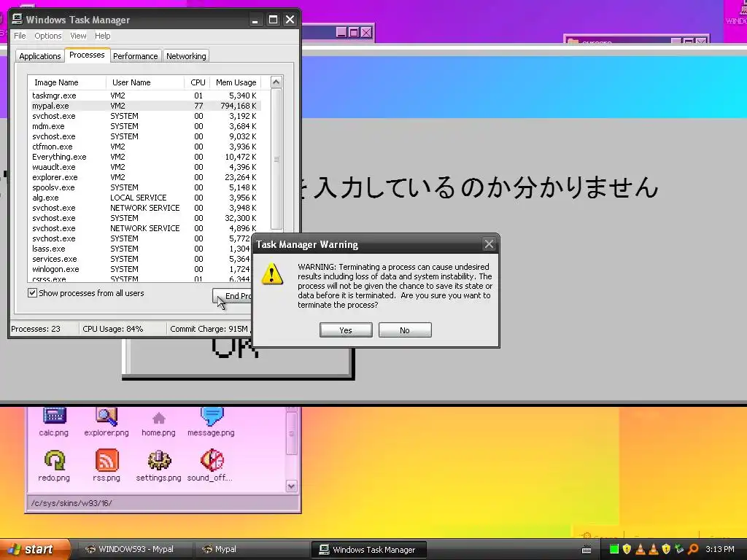Viewport: 747px width, 560px height.
Task: Switch to the Networking tab
Action: [186, 56]
